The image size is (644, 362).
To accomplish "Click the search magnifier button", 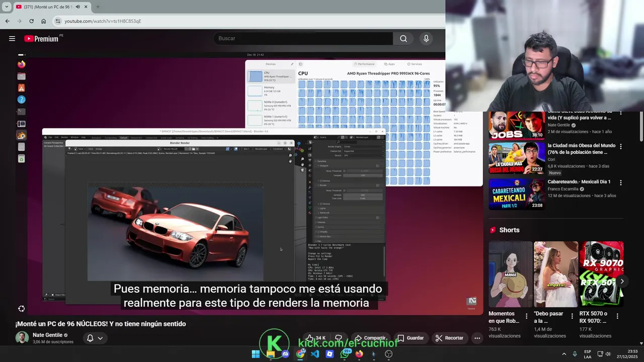I will click(404, 39).
